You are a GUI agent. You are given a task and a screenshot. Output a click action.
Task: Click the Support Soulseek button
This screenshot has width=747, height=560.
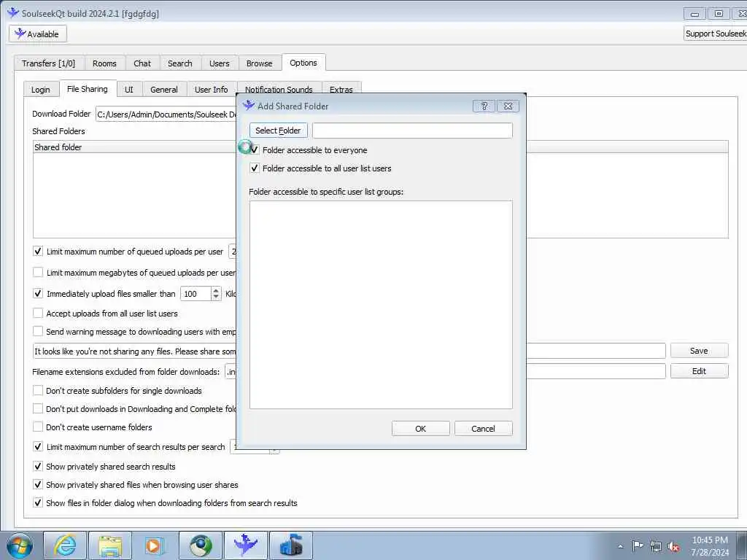pyautogui.click(x=715, y=34)
